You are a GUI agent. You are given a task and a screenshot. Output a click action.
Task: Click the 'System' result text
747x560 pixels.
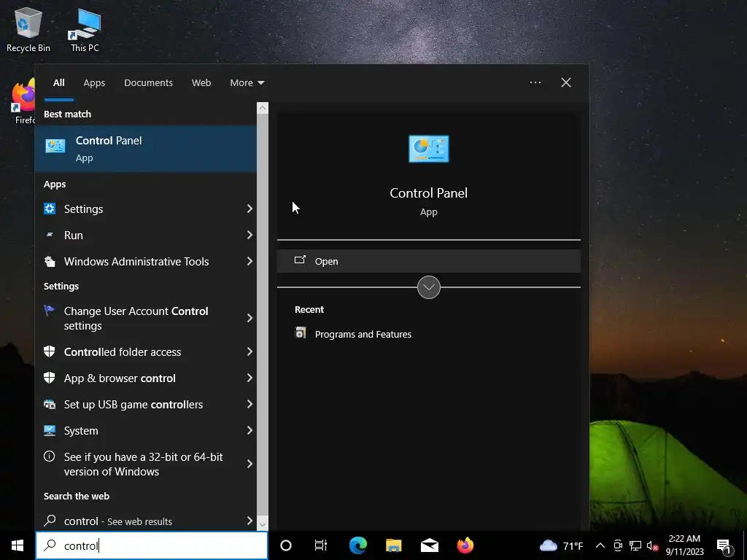[81, 431]
